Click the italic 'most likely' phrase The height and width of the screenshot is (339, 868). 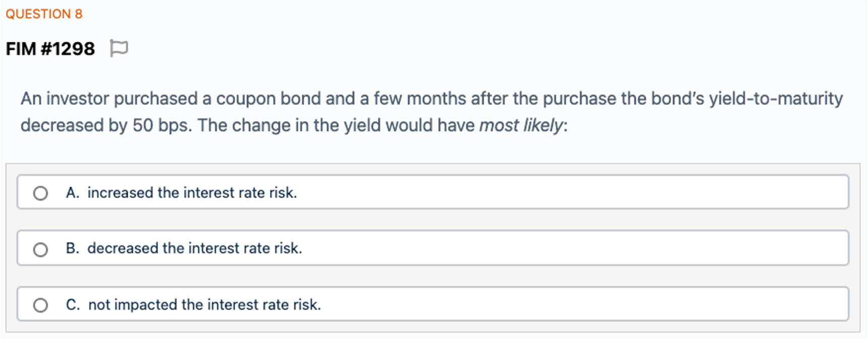pos(520,125)
